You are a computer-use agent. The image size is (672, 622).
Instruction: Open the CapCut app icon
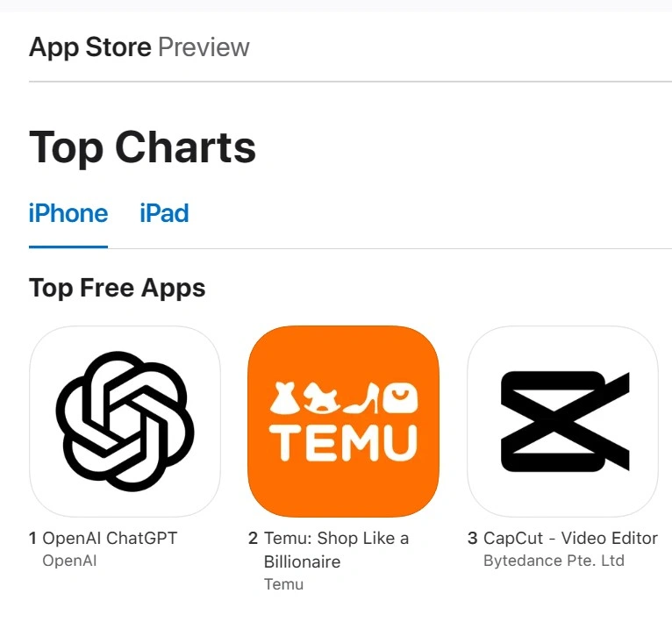click(x=562, y=421)
